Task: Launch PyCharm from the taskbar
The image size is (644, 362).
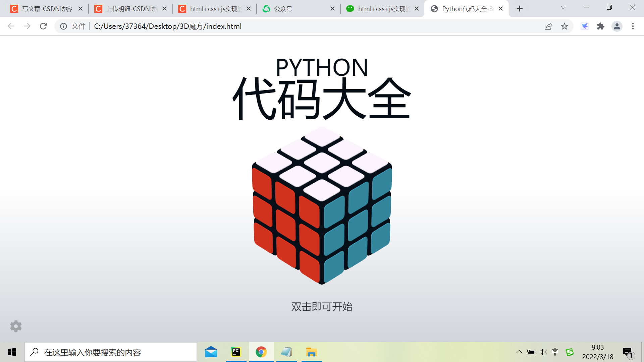Action: [236, 352]
